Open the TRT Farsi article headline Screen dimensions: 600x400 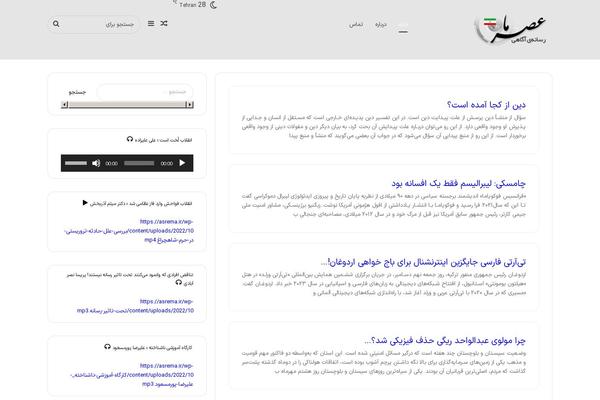423,262
